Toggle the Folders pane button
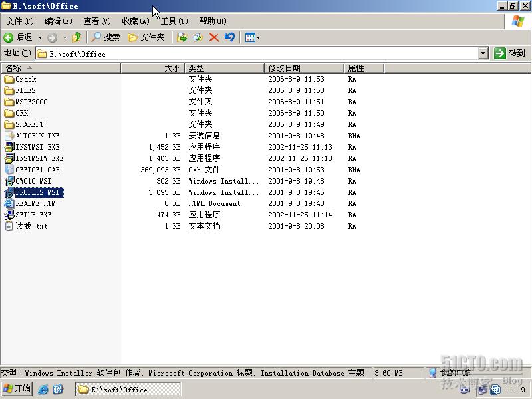The height and width of the screenshot is (399, 532). tap(146, 37)
